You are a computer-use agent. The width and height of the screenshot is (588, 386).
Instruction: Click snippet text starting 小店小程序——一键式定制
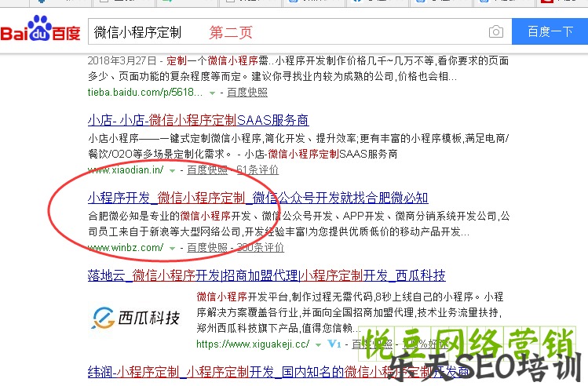[298, 146]
